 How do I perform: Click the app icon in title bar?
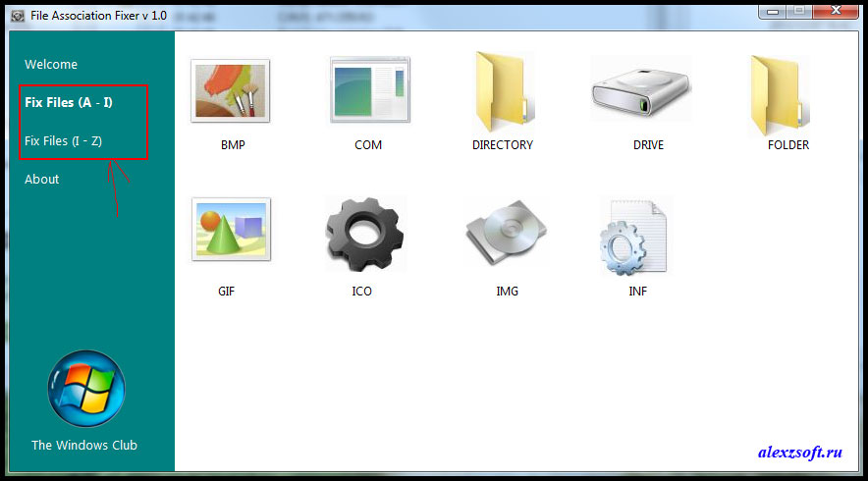coord(18,16)
